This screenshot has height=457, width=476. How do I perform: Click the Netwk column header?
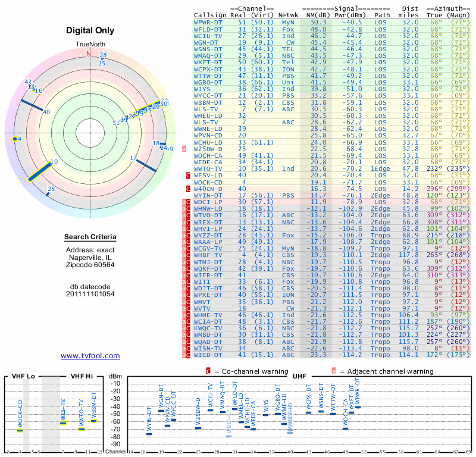288,15
